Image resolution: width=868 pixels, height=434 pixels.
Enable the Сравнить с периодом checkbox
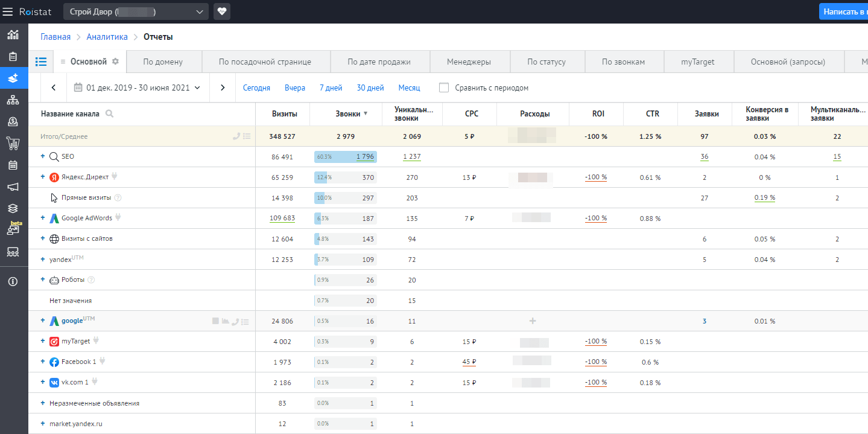coord(444,88)
